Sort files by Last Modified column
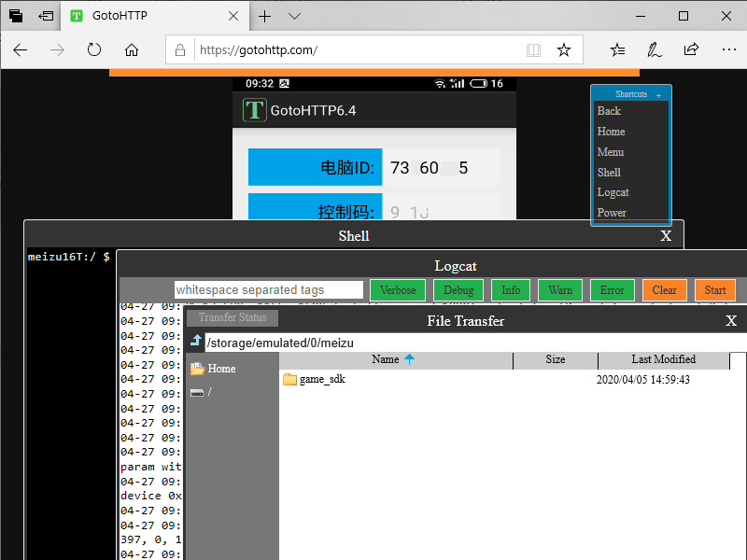This screenshot has width=747, height=560. [x=664, y=359]
